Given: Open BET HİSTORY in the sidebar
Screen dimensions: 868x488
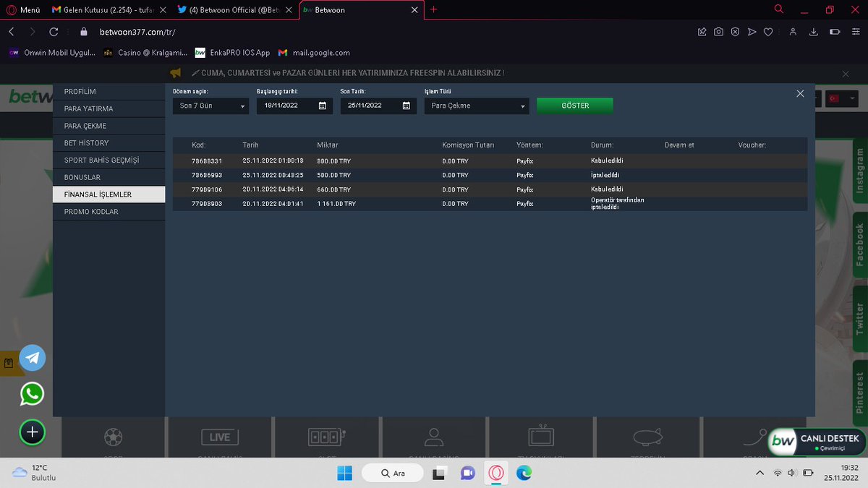Looking at the screenshot, I should [109, 143].
